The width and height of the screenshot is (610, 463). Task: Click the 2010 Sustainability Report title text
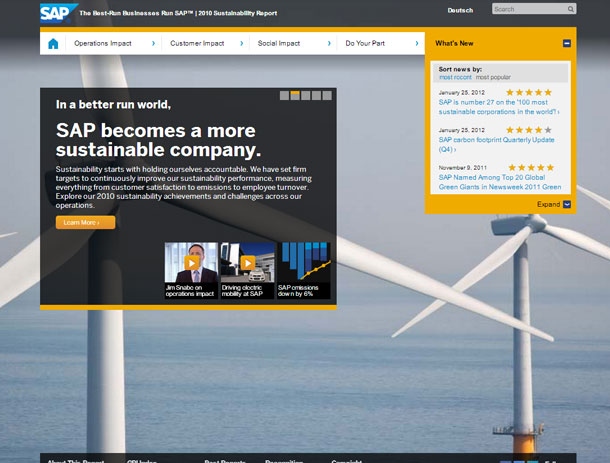238,13
